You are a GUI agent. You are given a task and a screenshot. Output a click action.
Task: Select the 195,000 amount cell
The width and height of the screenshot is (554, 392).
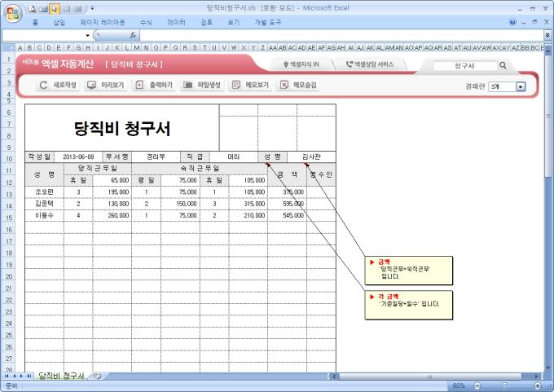pos(112,192)
